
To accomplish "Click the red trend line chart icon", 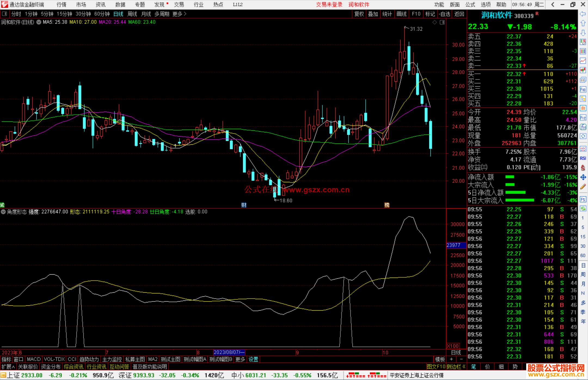I will [x=583, y=61].
